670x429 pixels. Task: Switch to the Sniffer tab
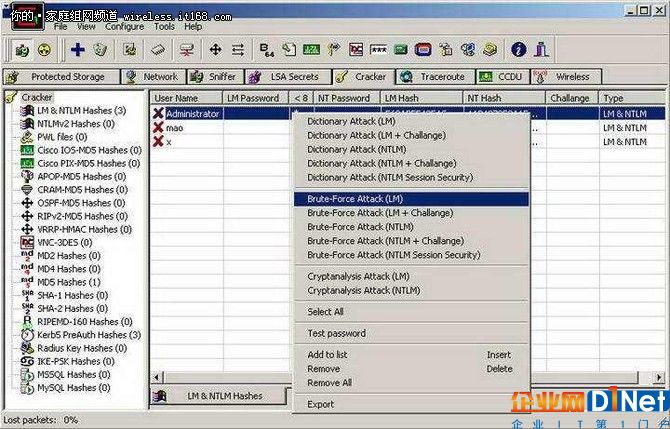click(216, 77)
